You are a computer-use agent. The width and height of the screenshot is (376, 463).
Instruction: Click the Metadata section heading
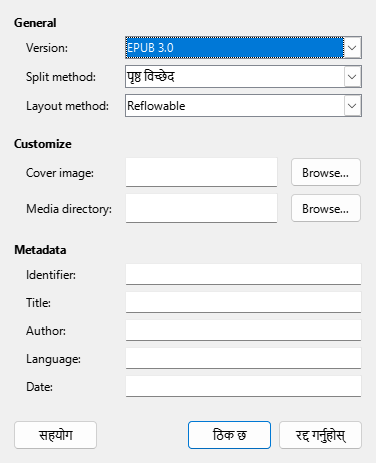pyautogui.click(x=40, y=250)
